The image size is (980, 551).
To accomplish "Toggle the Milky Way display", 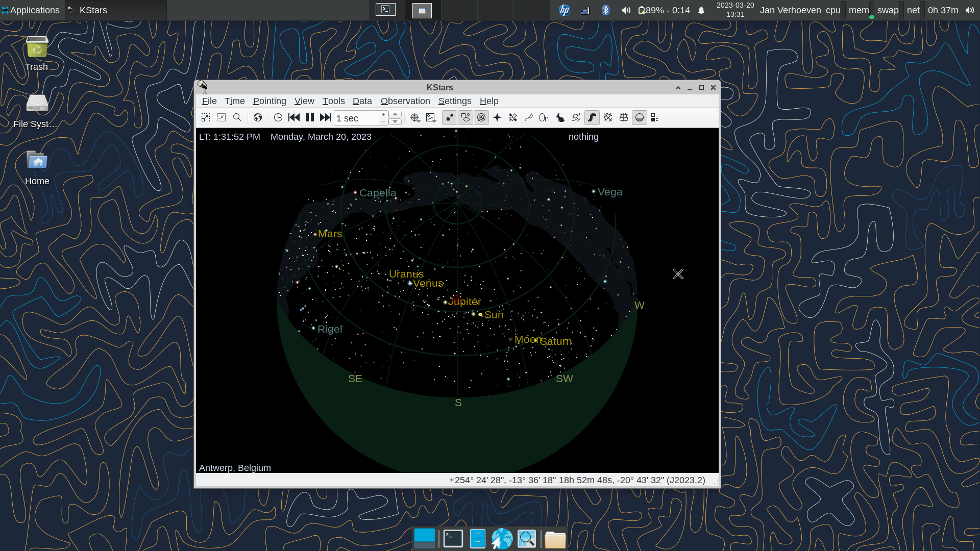I will [x=592, y=118].
